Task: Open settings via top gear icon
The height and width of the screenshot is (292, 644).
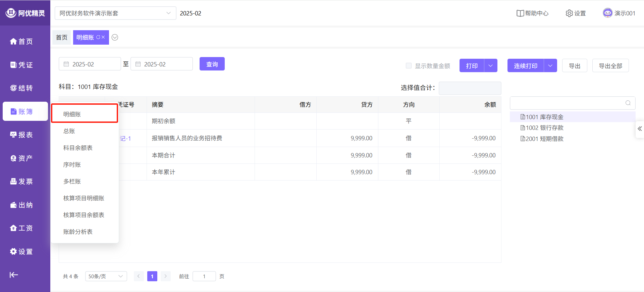Action: 569,13
